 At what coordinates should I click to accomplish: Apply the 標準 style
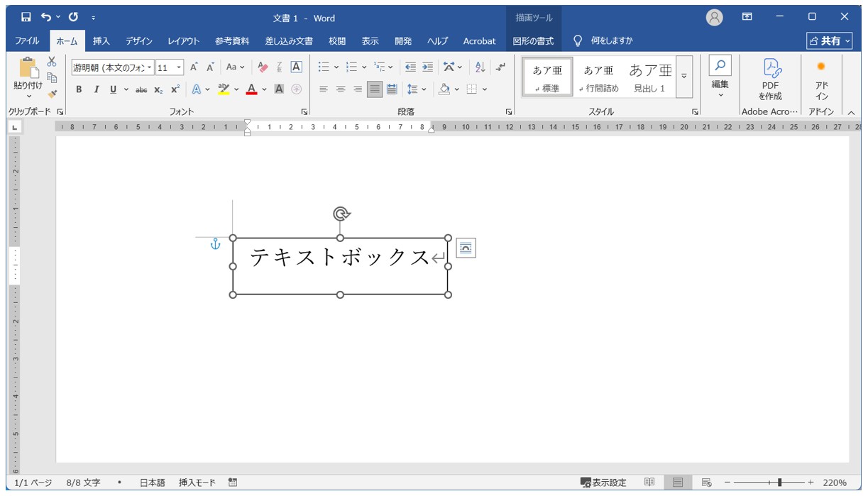point(547,77)
